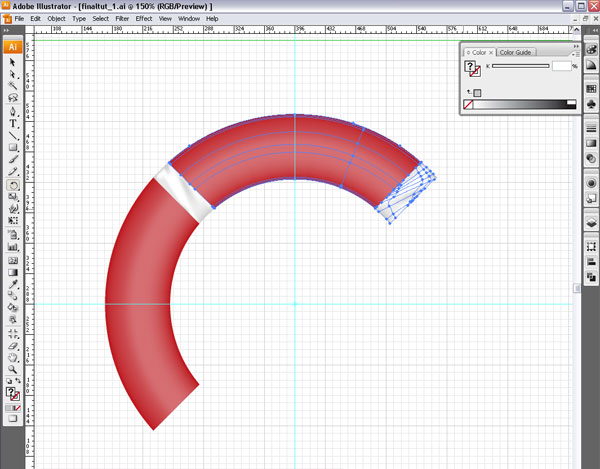
Task: Collapse the Color panel with double arrows
Action: [x=576, y=46]
